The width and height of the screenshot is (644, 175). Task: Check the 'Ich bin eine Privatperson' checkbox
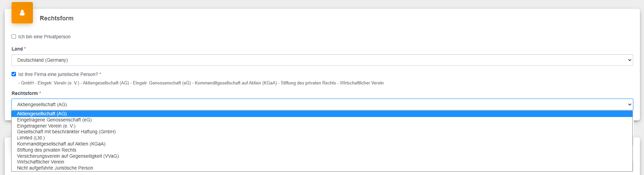[x=14, y=37]
